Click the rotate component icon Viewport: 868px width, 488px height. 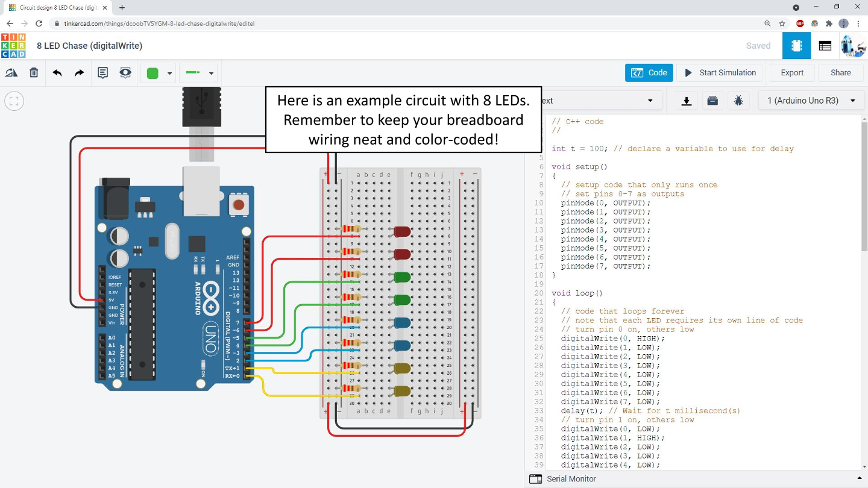(11, 73)
